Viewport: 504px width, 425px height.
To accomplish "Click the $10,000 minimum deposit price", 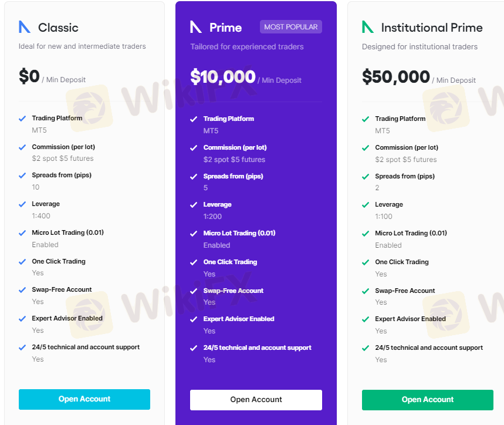I will tap(223, 77).
